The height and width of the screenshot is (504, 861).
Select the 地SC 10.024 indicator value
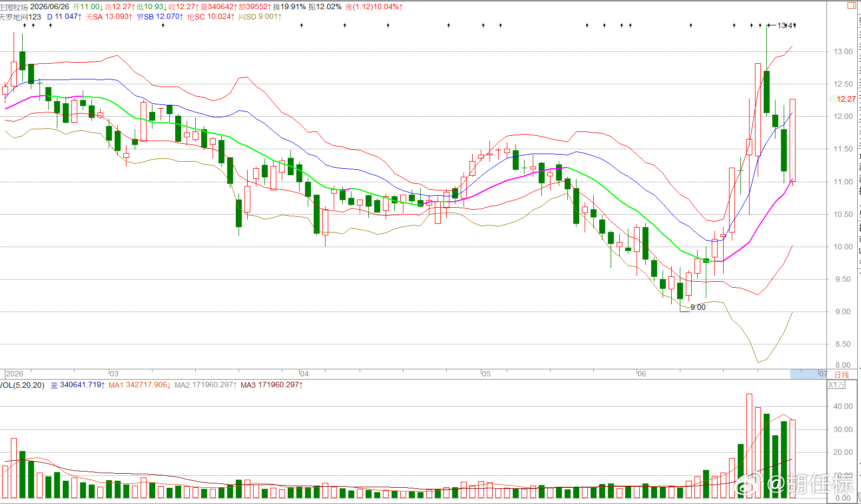tap(210, 17)
